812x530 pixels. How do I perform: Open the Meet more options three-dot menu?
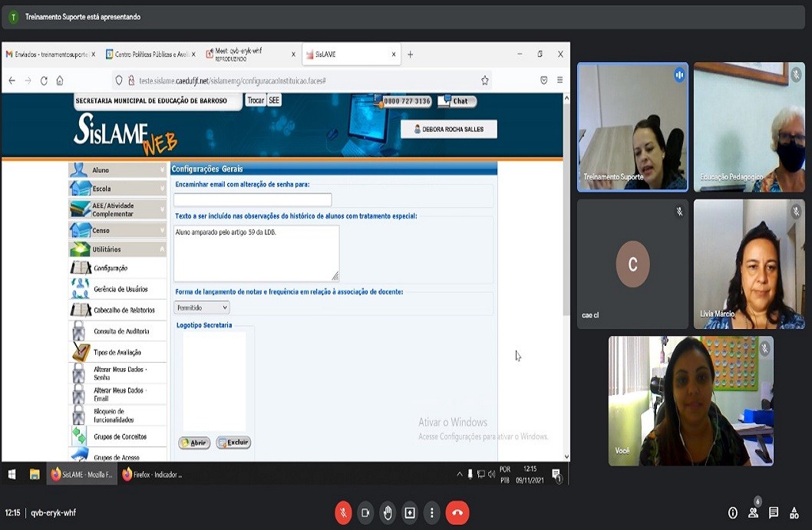pos(432,513)
